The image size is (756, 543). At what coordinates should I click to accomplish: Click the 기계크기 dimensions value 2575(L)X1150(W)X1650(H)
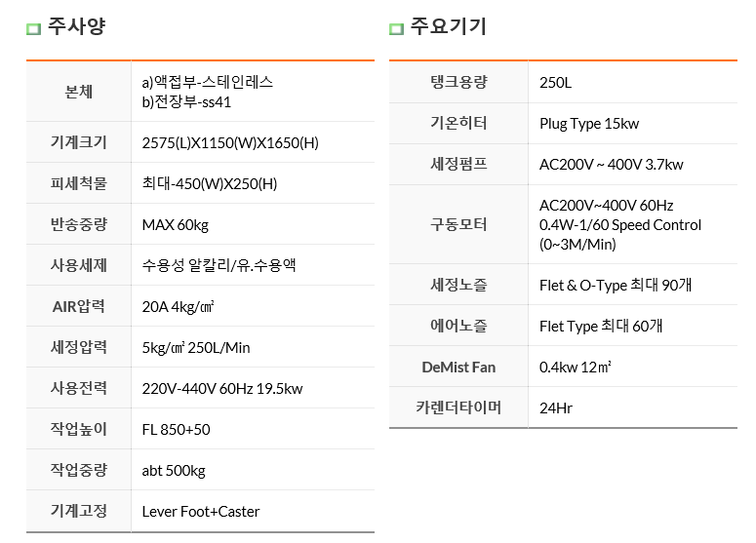point(230,143)
